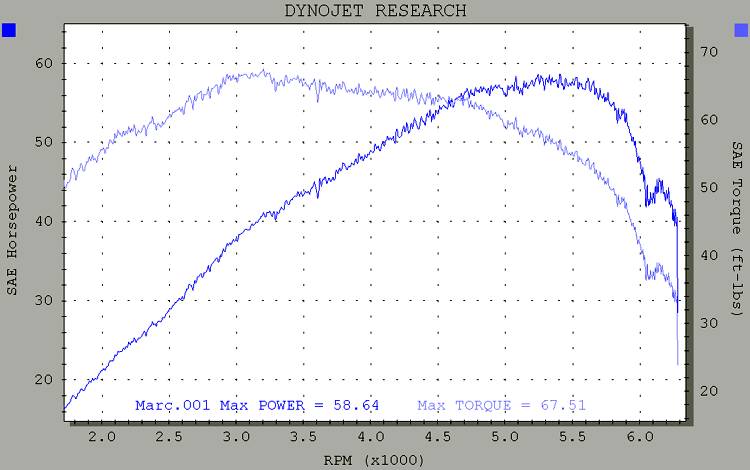
Task: Click the 30 label on the Horsepower axis
Action: click(44, 300)
